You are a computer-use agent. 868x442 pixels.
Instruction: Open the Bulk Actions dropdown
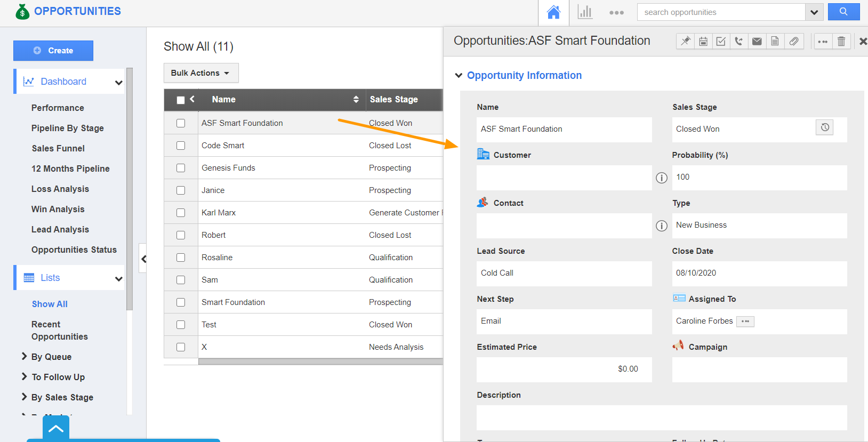tap(200, 73)
